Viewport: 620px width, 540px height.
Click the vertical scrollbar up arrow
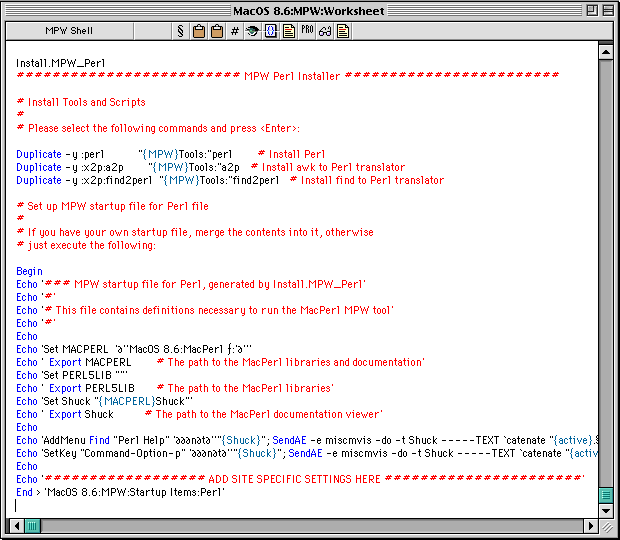click(606, 52)
